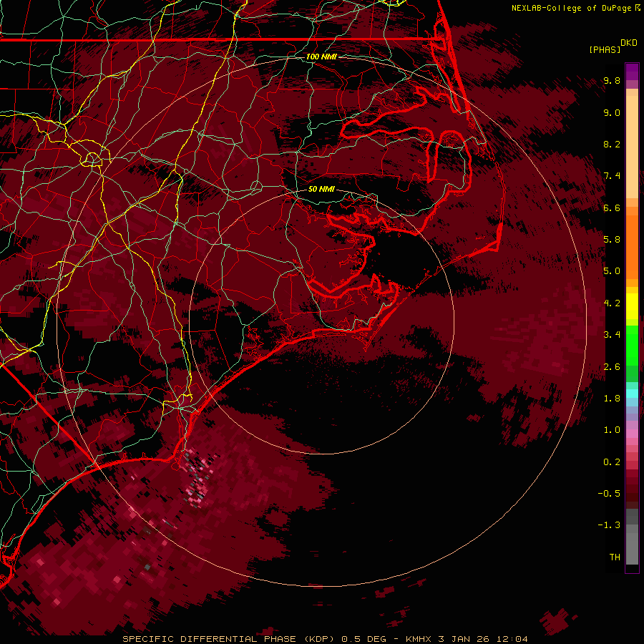Pick the cyan segment of the color bar

pyautogui.click(x=632, y=394)
